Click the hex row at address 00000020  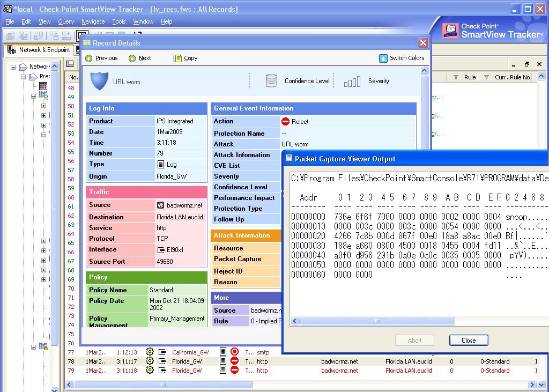point(419,236)
